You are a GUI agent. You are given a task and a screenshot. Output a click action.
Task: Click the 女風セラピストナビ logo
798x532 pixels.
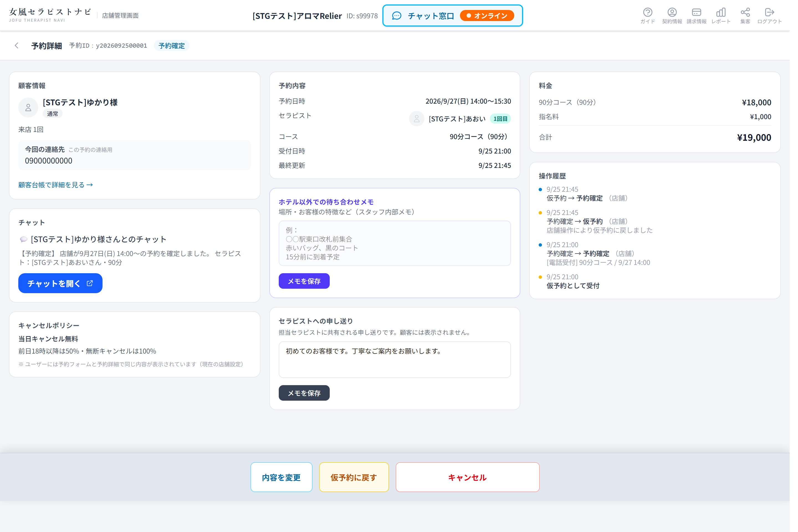[x=51, y=15]
